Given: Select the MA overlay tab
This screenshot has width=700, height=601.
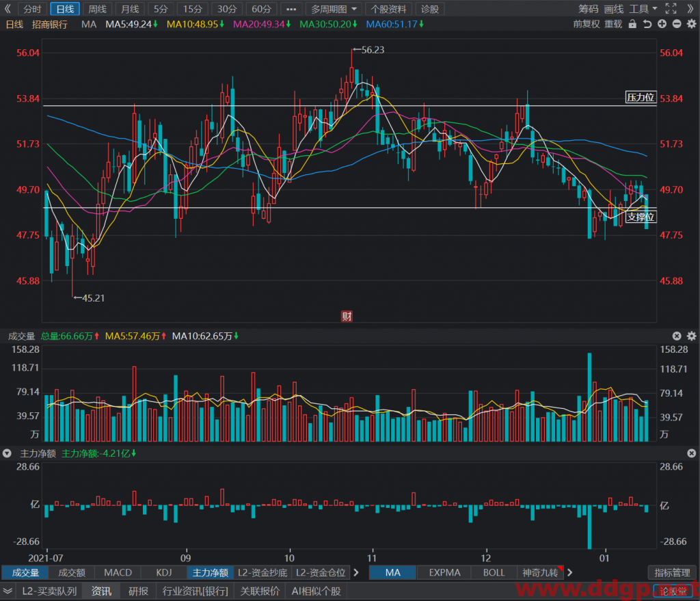Looking at the screenshot, I should click(393, 572).
